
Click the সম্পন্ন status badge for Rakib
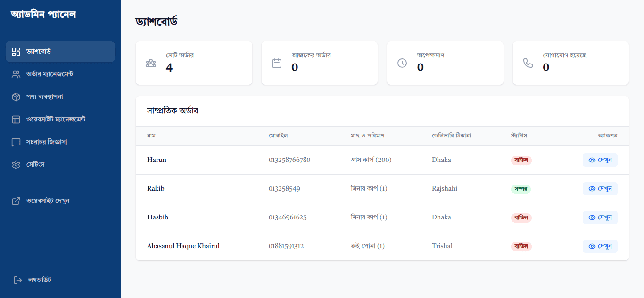[x=521, y=189]
